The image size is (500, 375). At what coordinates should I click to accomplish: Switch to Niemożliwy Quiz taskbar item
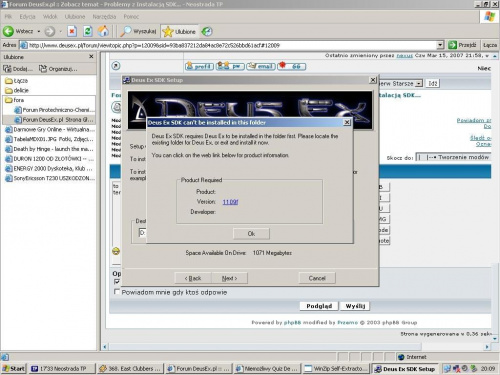267,369
